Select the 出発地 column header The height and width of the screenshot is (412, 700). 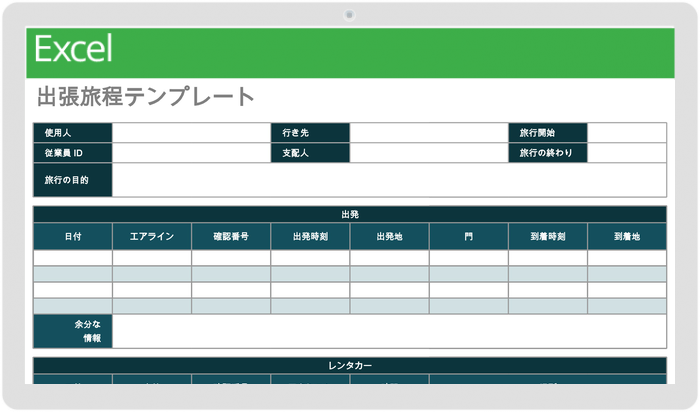(389, 237)
